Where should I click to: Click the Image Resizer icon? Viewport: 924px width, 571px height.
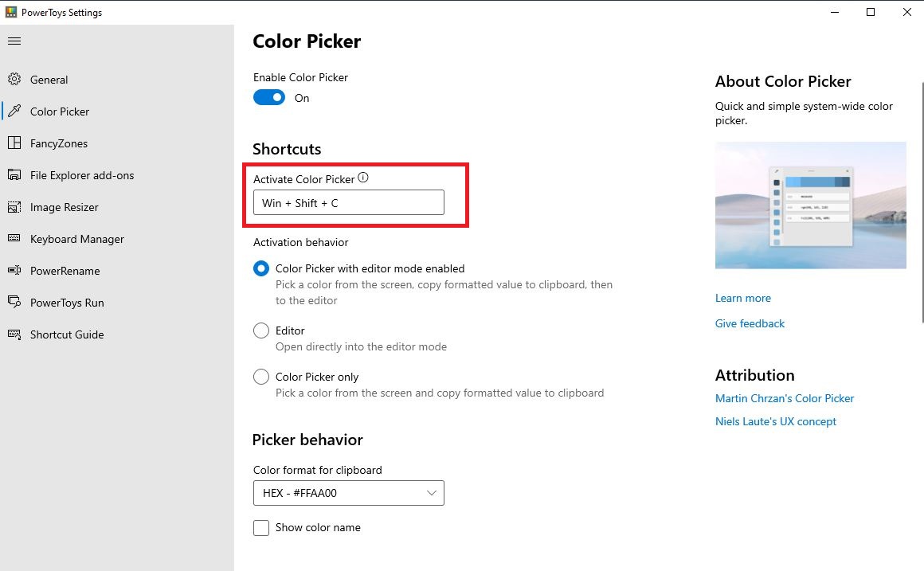click(x=14, y=207)
